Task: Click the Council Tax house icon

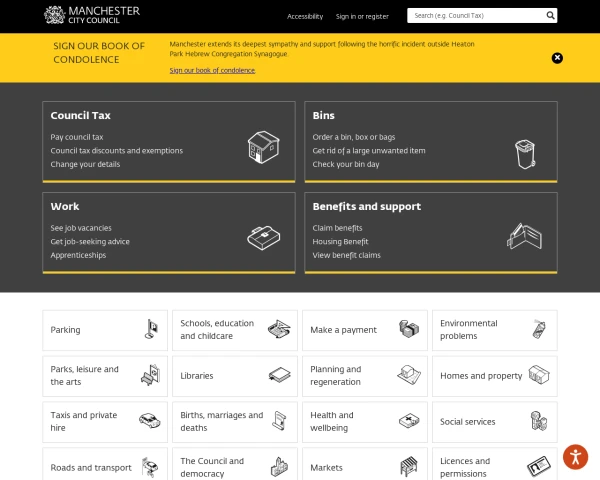Action: pyautogui.click(x=264, y=147)
